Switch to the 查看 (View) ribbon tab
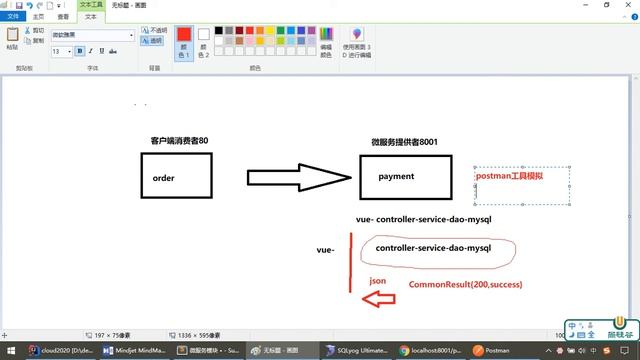Viewport: 640px width, 360px height. pos(63,17)
